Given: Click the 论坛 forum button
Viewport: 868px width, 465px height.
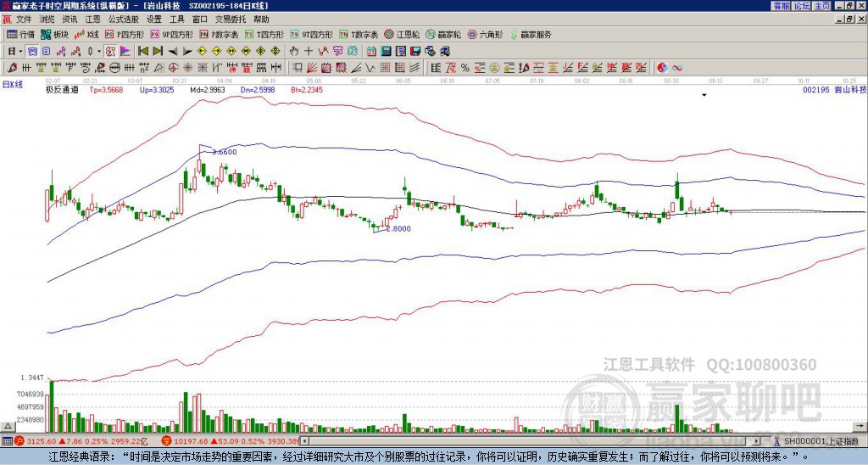Looking at the screenshot, I should pyautogui.click(x=802, y=6).
